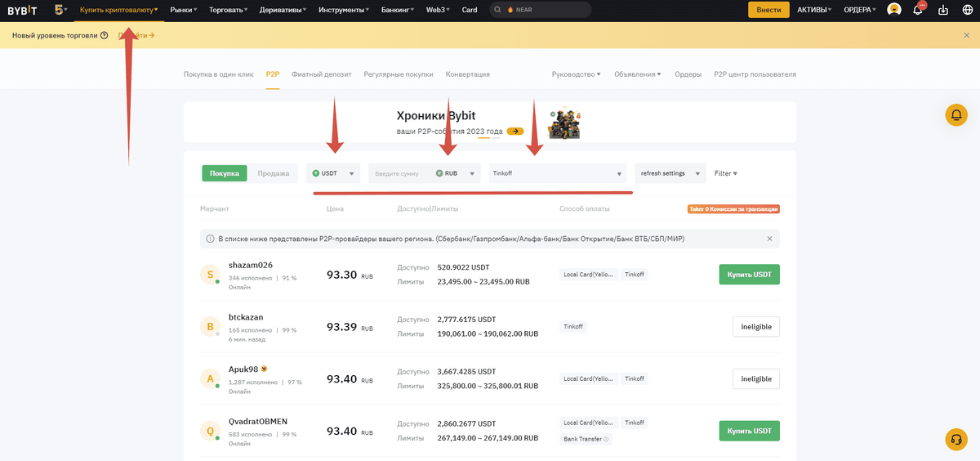
Task: Click help icon beside Новый уровень торговли
Action: (x=104, y=36)
